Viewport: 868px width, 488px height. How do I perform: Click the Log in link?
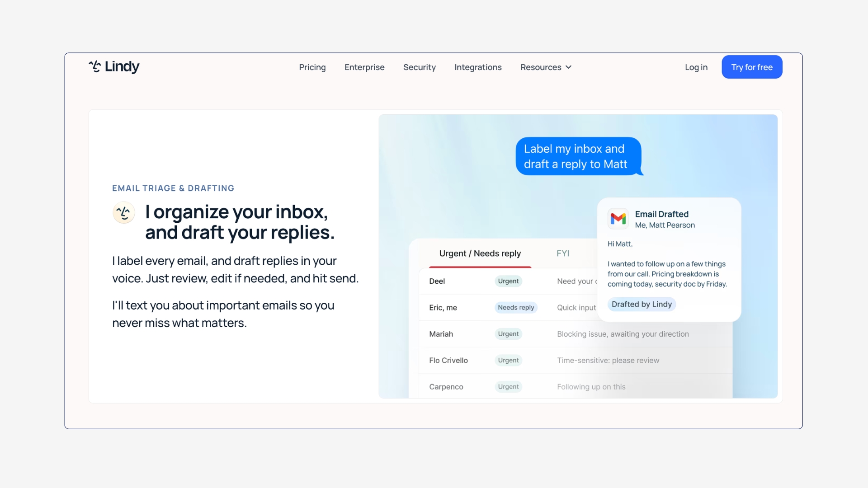(x=696, y=67)
